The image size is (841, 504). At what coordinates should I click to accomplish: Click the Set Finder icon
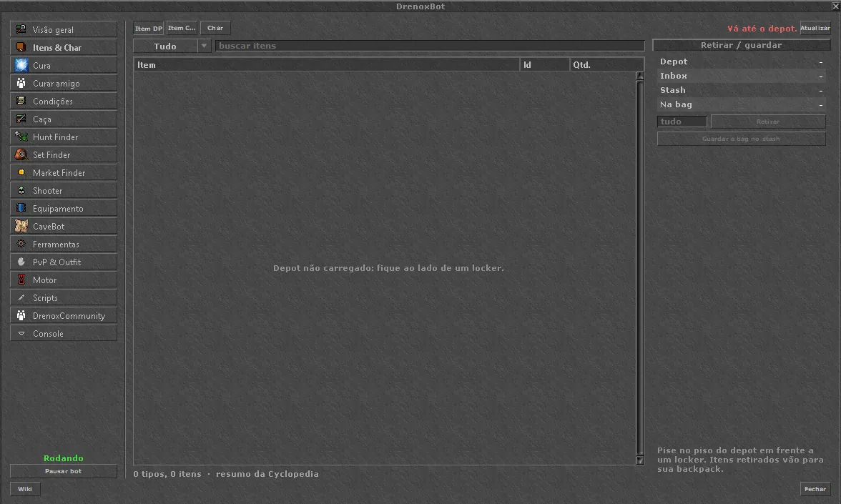(x=21, y=154)
